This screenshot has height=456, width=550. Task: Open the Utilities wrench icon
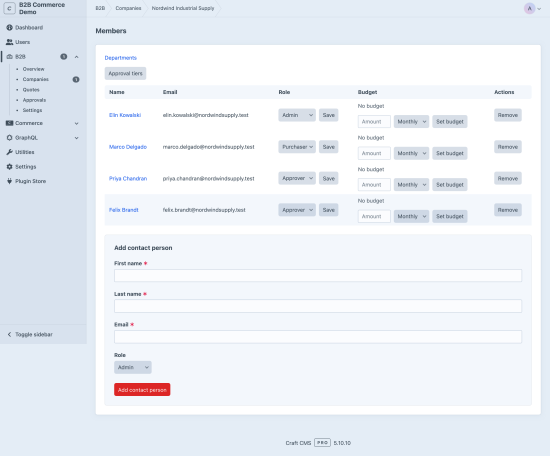(x=9, y=152)
